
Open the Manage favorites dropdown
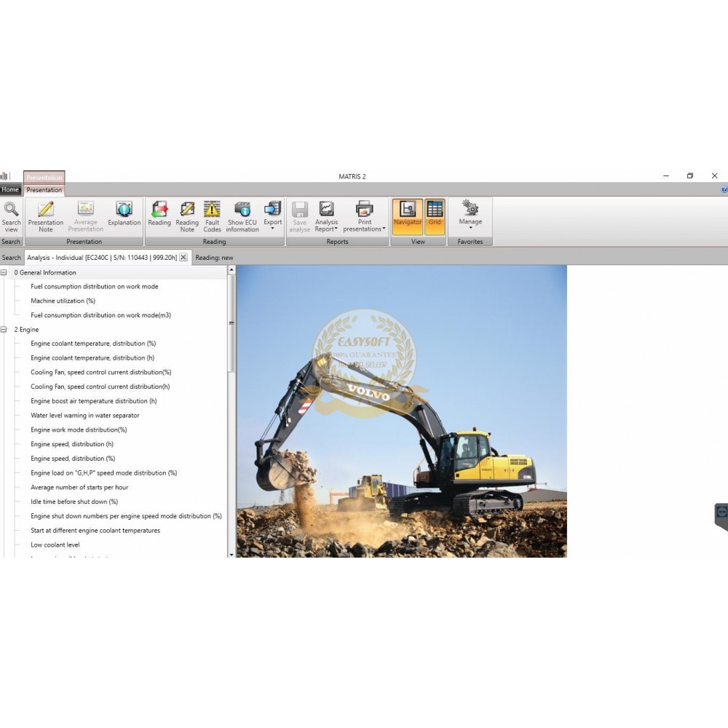[470, 215]
